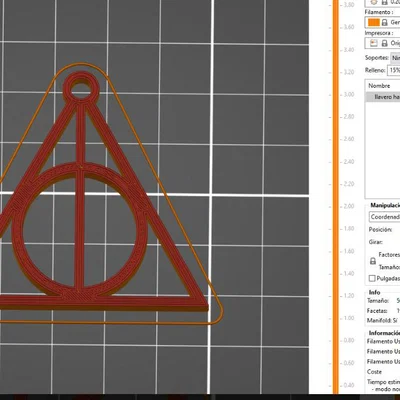This screenshot has width=400, height=400.
Task: Click the 'Soportes:' label
Action: [377, 58]
